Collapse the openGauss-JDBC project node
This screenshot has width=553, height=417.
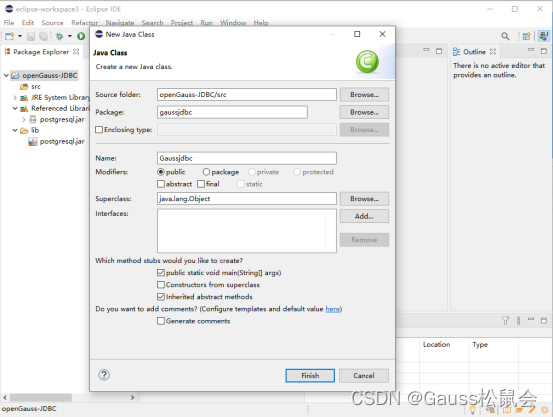[6, 75]
